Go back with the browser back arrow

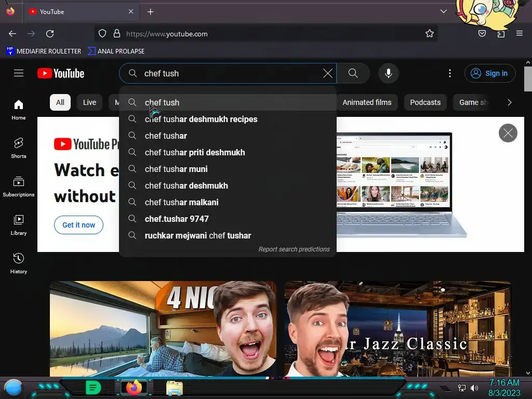tap(12, 34)
